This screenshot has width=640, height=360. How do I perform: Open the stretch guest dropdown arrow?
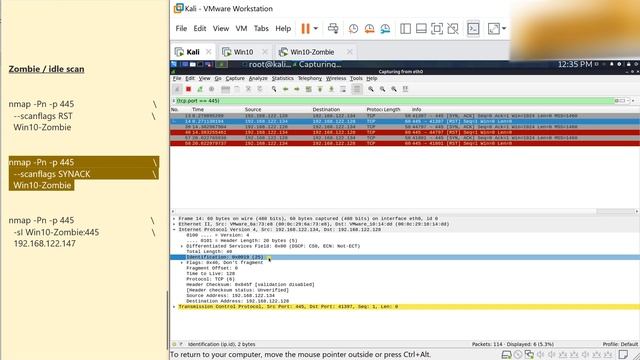coord(504,29)
